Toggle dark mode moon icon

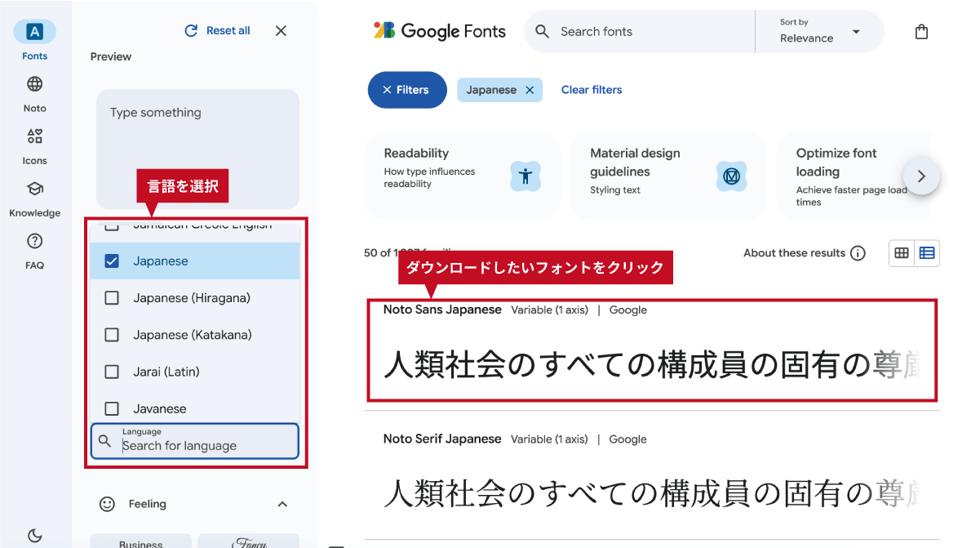click(34, 536)
